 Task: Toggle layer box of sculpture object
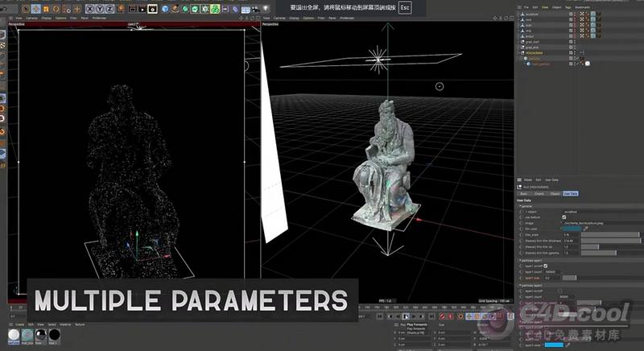pos(571,14)
